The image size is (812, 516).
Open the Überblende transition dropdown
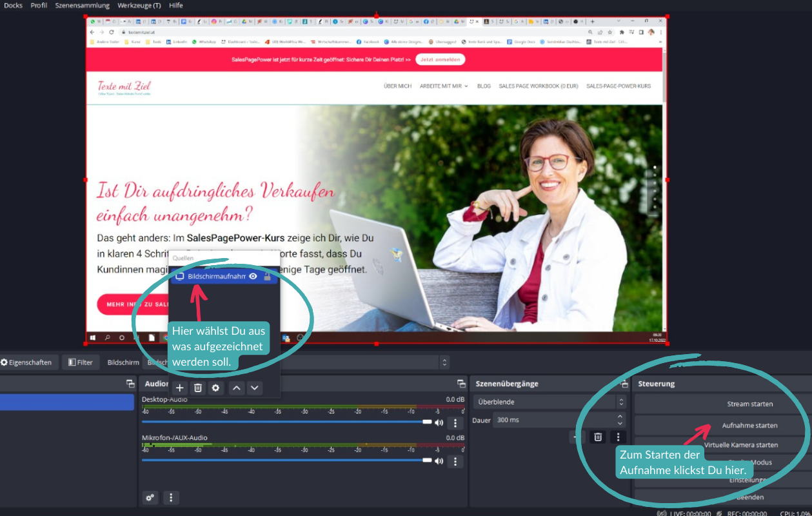tap(550, 402)
